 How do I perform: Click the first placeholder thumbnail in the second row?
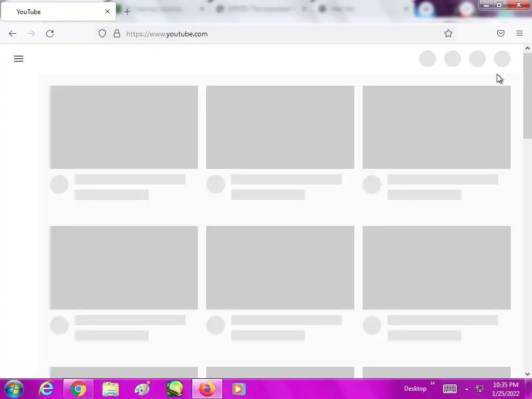coord(124,268)
